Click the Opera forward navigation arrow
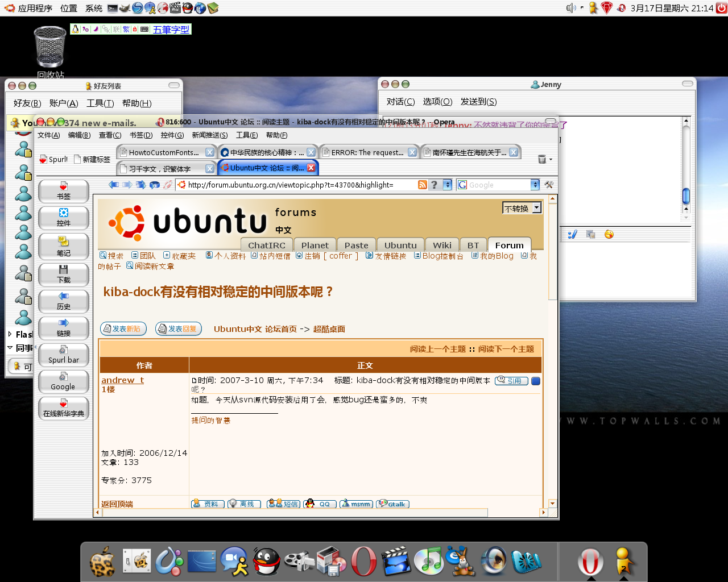728x582 pixels. pyautogui.click(x=127, y=185)
